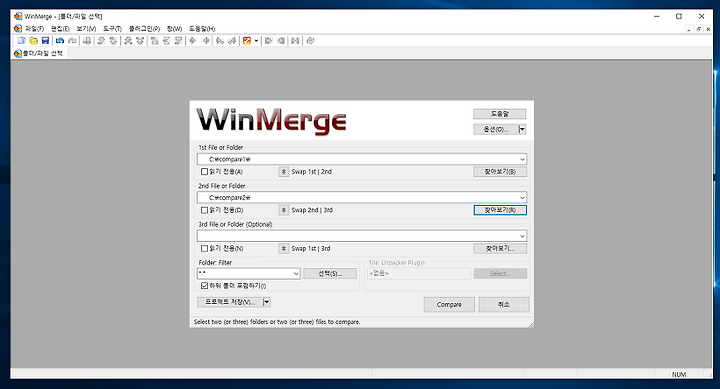Click the orange Options toolbar icon

point(247,41)
